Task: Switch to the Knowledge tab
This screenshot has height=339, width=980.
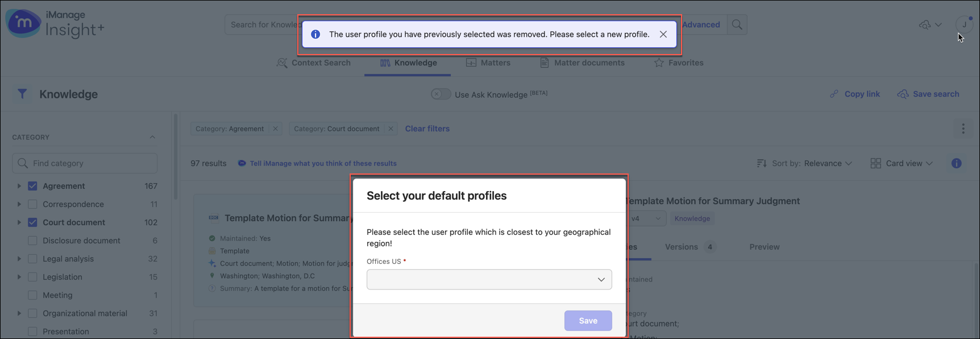Action: click(x=408, y=63)
